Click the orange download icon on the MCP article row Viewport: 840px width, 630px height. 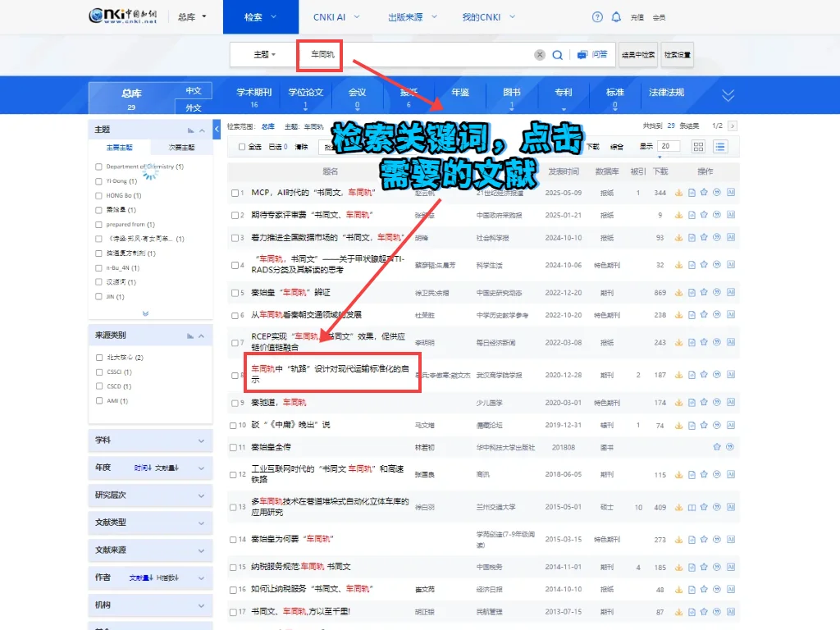tap(678, 192)
